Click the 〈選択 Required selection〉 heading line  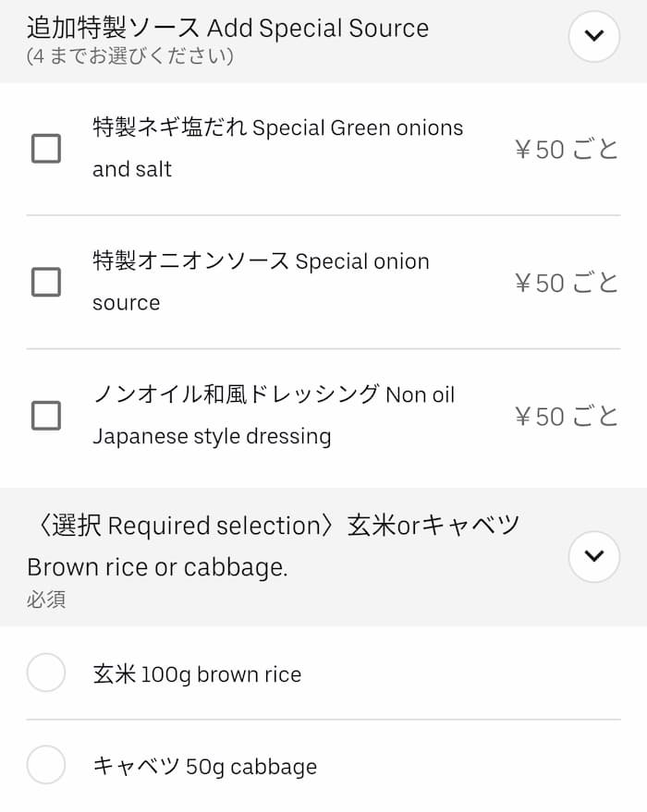(x=274, y=526)
